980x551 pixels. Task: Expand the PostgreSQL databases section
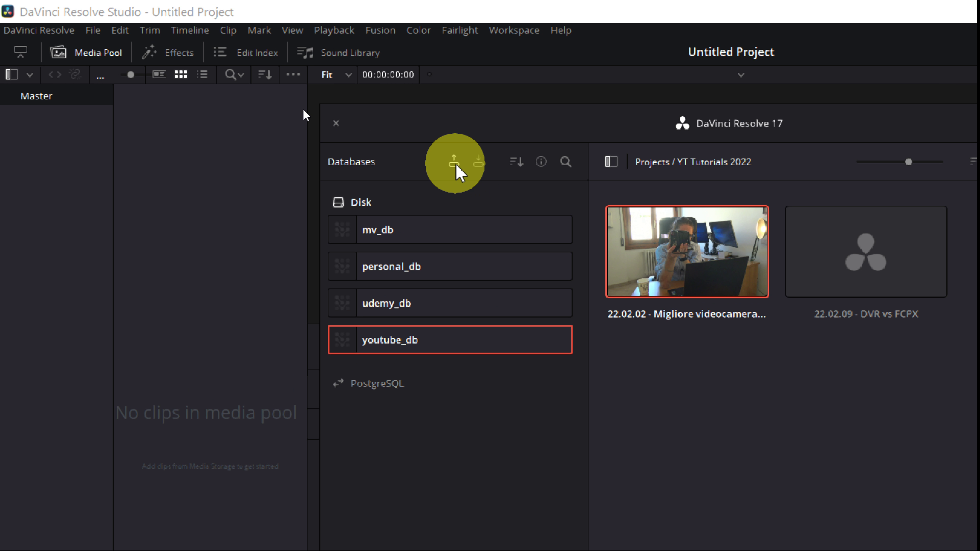tap(368, 383)
